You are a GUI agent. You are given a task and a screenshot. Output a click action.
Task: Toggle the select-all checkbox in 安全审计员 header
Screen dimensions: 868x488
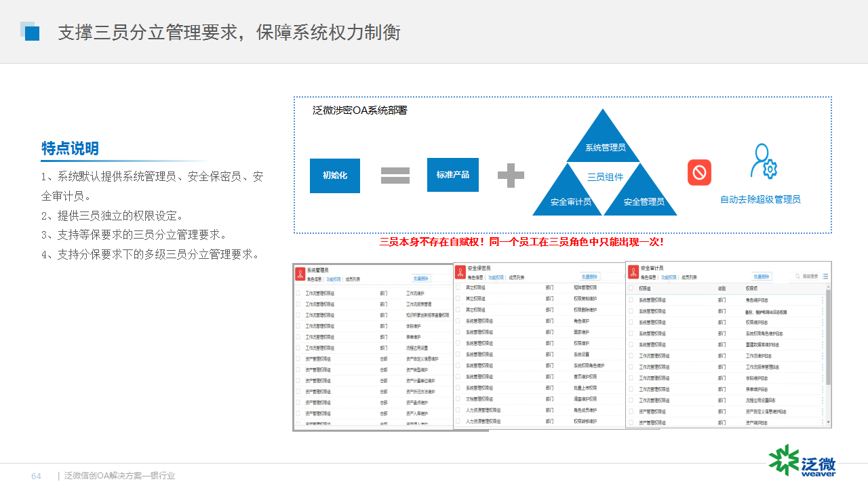pyautogui.click(x=631, y=289)
